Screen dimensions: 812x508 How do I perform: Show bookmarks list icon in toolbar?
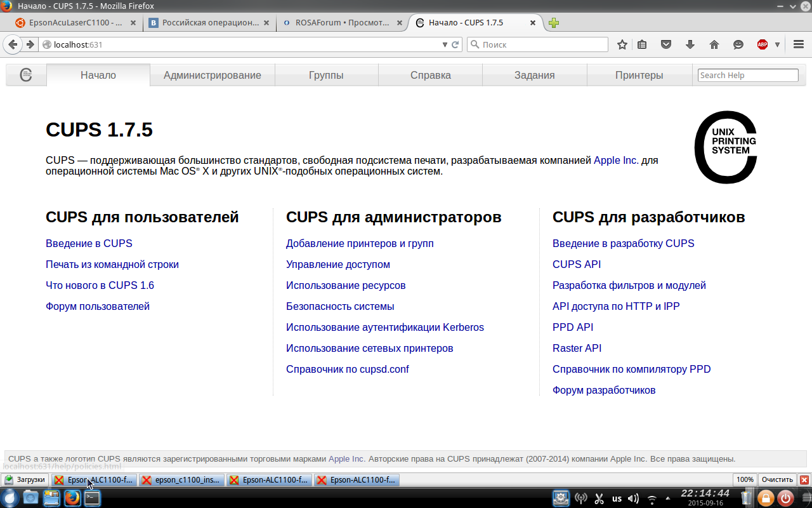click(642, 44)
